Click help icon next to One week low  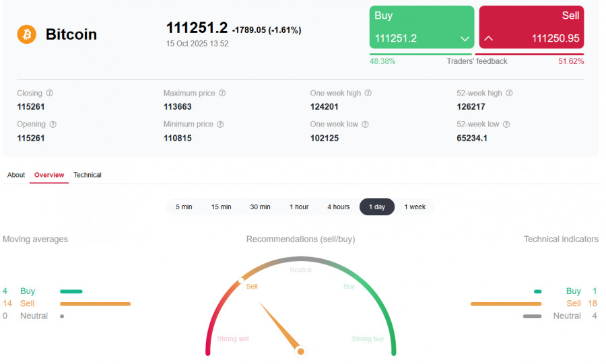tap(366, 124)
